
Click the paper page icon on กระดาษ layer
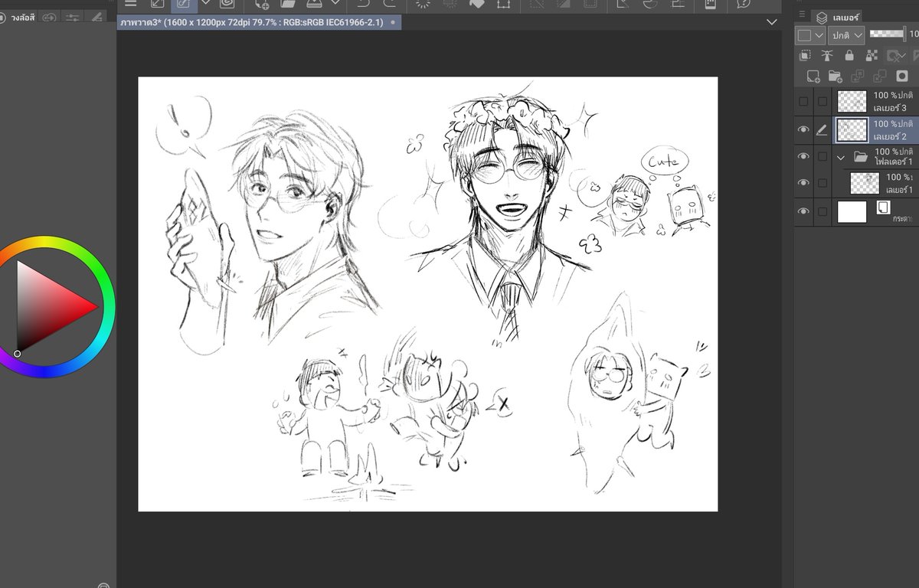coord(883,207)
